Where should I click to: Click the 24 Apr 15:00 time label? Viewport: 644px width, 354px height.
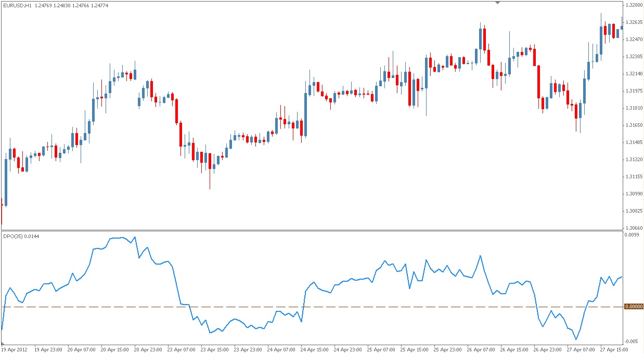coord(314,350)
